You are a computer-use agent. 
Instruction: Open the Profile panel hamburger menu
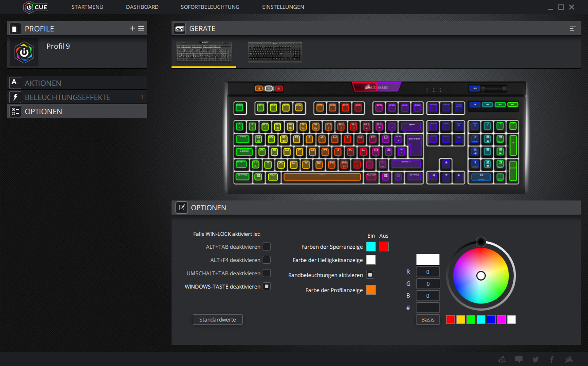pyautogui.click(x=141, y=28)
